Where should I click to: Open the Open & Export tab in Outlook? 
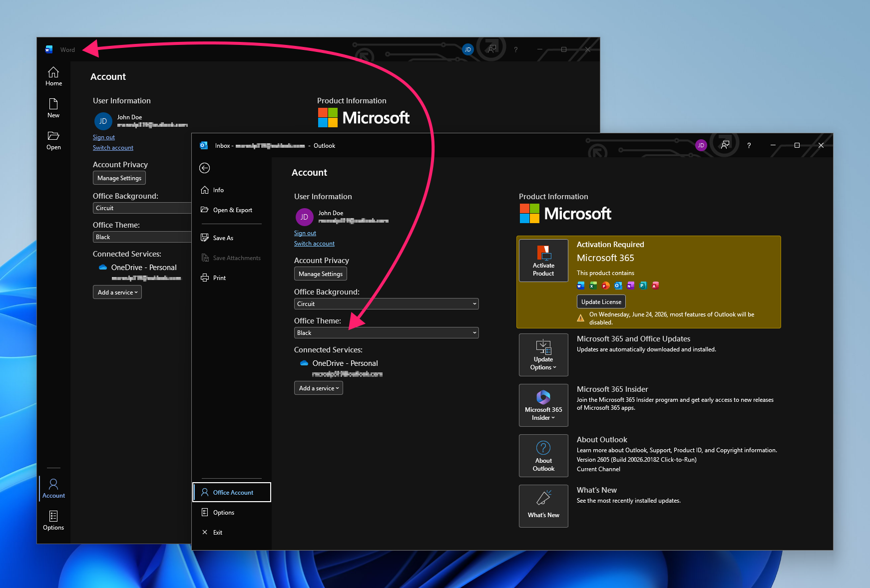click(x=232, y=210)
